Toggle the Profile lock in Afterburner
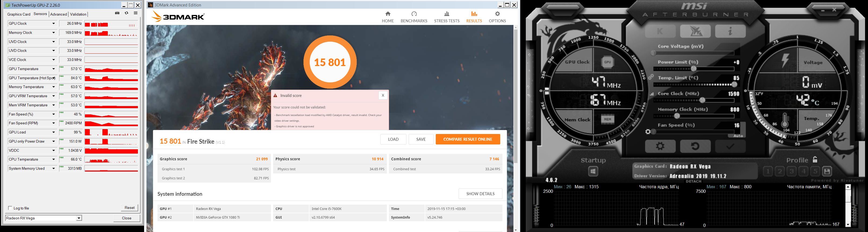Screen dimensions: 868x232 [815, 160]
